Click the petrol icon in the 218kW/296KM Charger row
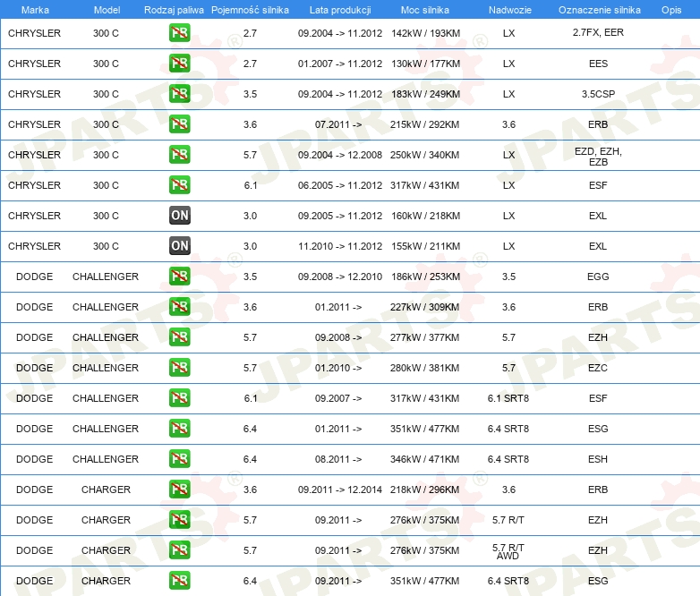This screenshot has height=596, width=700. click(x=180, y=490)
